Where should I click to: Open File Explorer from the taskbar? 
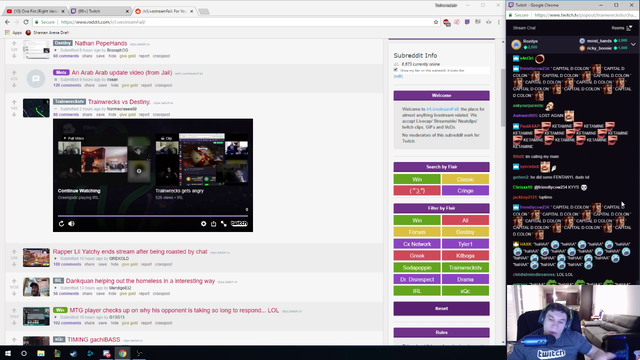(41, 353)
